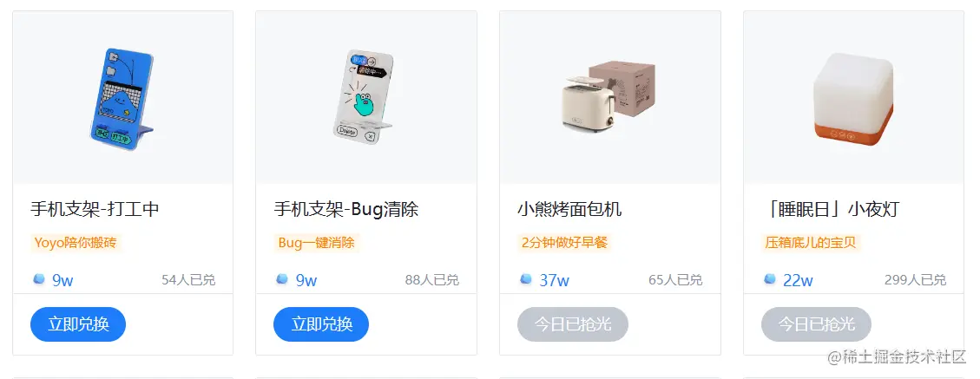Click the gem icon beside 37w
Image resolution: width=980 pixels, height=379 pixels.
click(x=526, y=279)
